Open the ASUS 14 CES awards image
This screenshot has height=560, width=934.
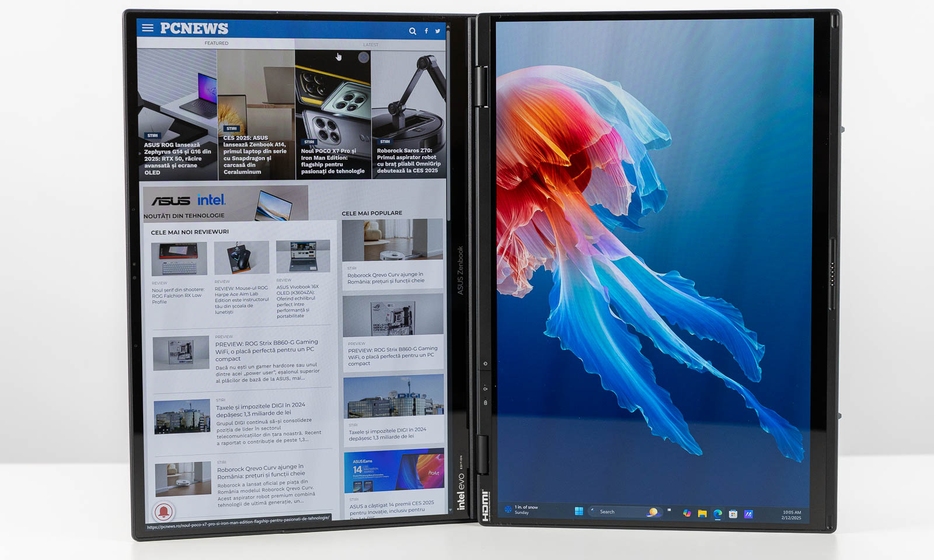pos(394,471)
